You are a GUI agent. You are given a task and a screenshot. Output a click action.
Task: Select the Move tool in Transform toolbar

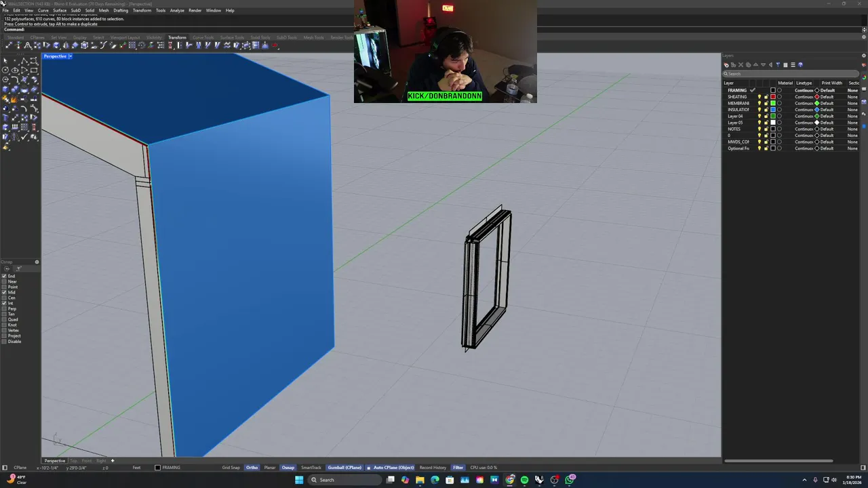pyautogui.click(x=9, y=45)
